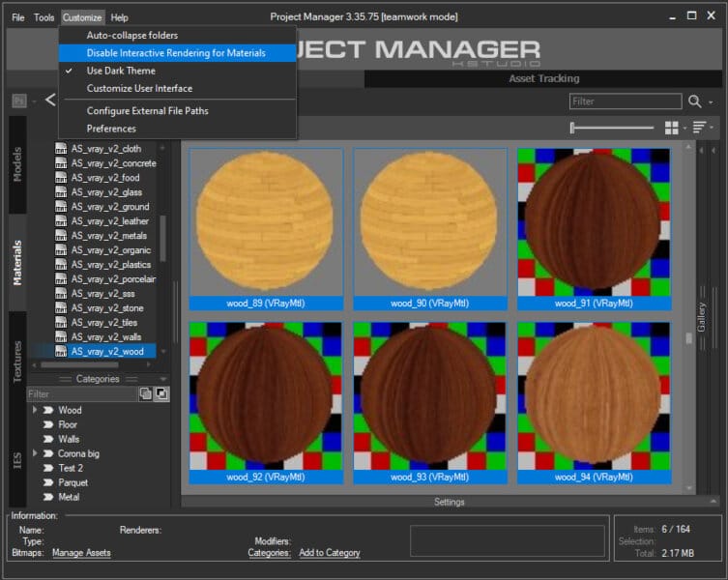
Task: Click the search magnifier icon
Action: 694,101
